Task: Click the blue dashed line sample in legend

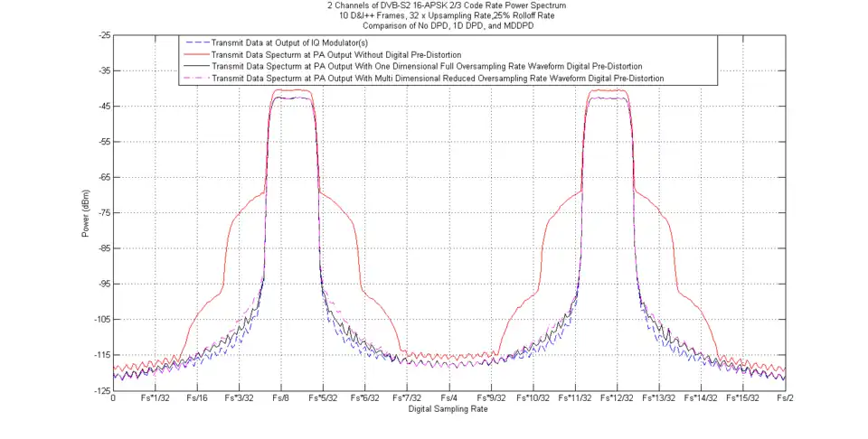Action: point(194,42)
